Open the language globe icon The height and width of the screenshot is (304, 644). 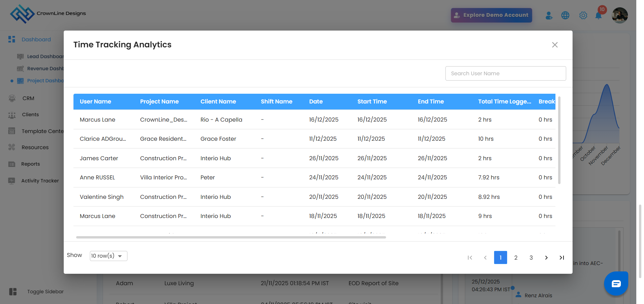565,15
